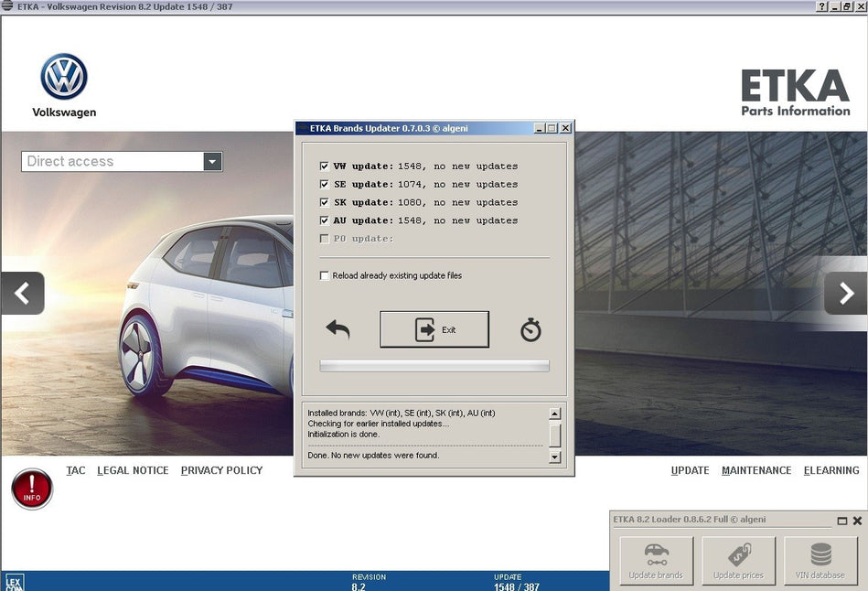Click the stopwatch timer icon

530,330
